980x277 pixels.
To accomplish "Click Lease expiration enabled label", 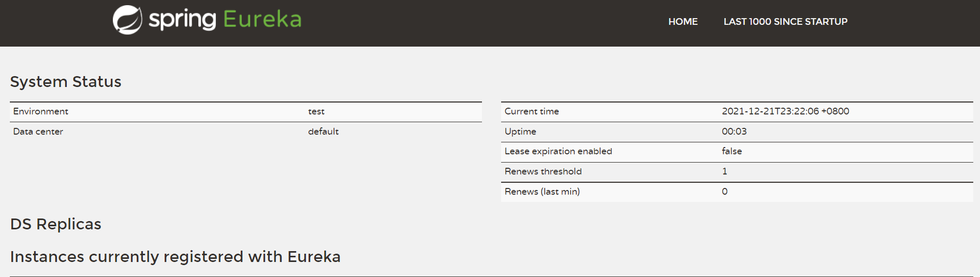I will point(558,151).
